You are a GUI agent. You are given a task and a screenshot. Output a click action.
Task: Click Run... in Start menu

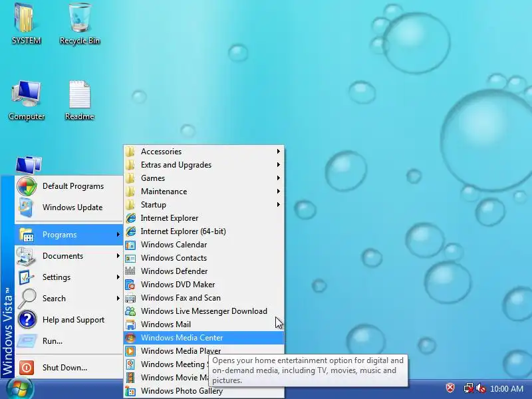pos(69,341)
